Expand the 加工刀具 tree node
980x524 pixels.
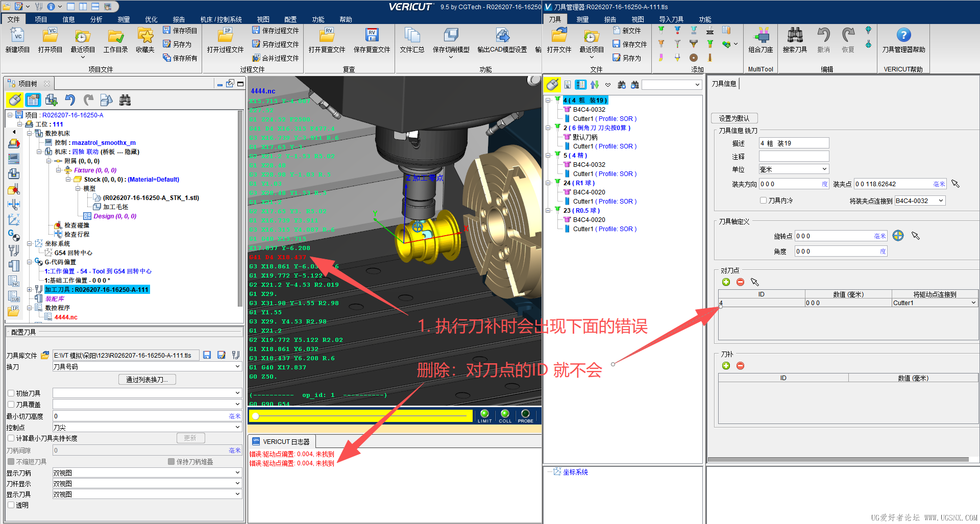(x=30, y=289)
